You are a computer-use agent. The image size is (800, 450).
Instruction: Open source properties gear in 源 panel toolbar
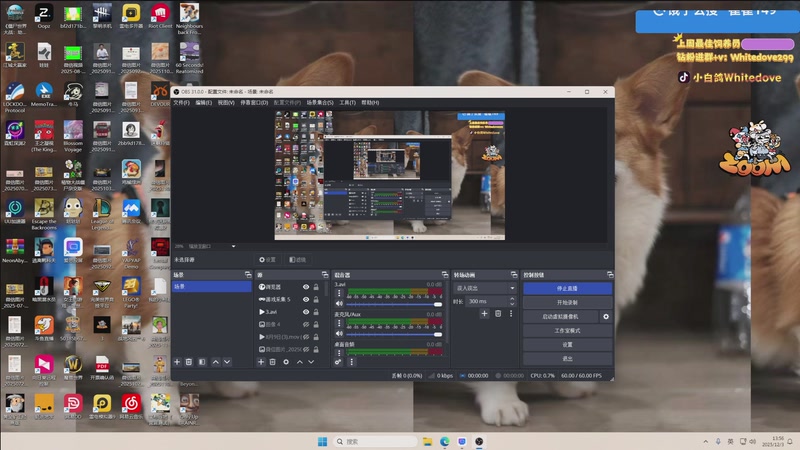point(286,362)
